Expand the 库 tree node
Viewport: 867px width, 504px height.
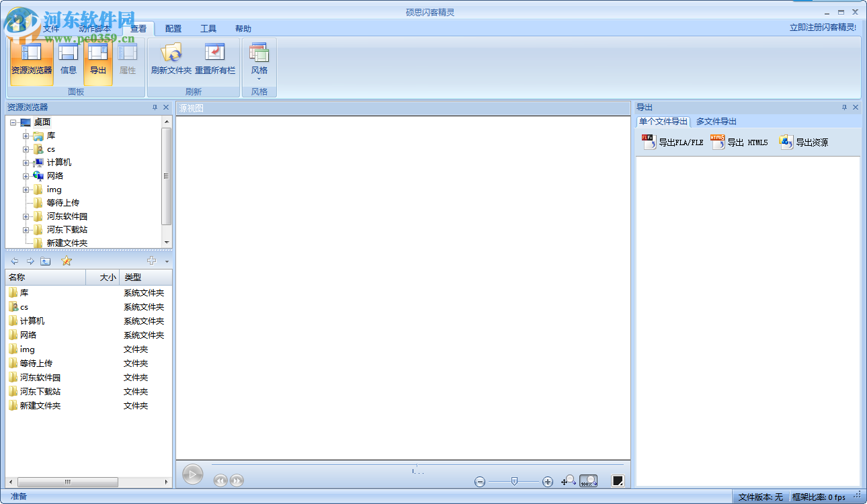(x=26, y=136)
